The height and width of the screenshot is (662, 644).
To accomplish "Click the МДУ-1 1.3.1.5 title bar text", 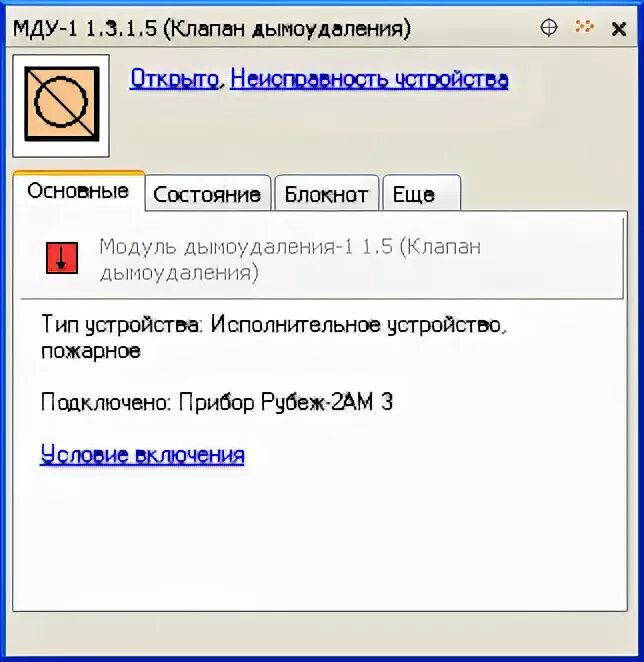I will [212, 29].
